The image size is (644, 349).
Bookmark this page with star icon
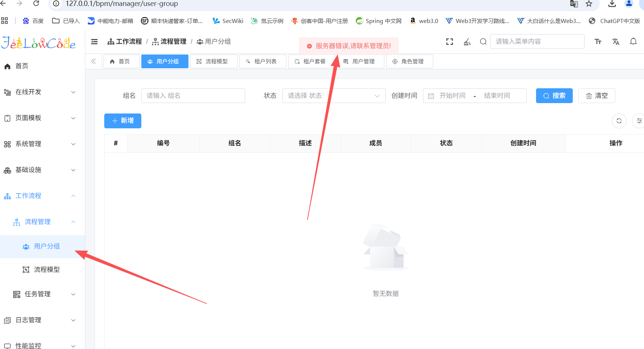coord(589,4)
